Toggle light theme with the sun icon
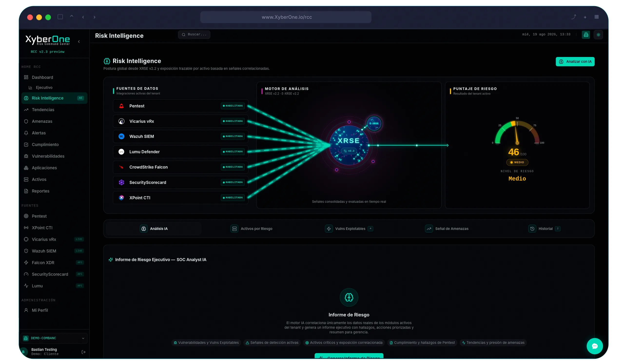624x364 pixels. (x=598, y=35)
